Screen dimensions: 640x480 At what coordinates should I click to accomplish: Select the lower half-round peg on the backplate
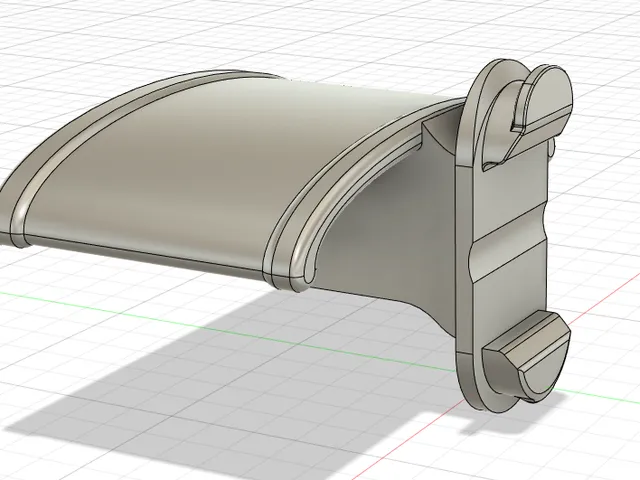[527, 355]
